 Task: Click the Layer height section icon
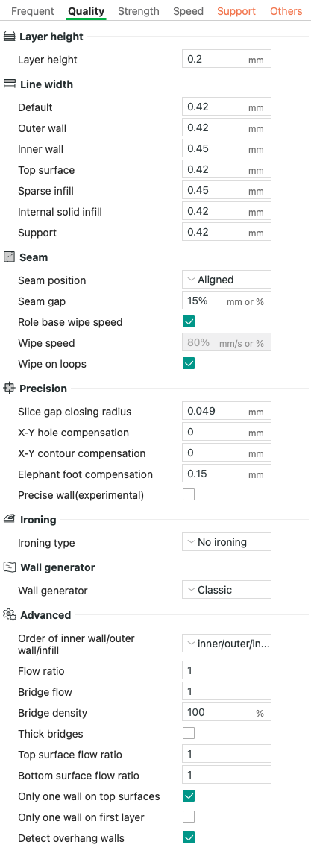click(10, 37)
